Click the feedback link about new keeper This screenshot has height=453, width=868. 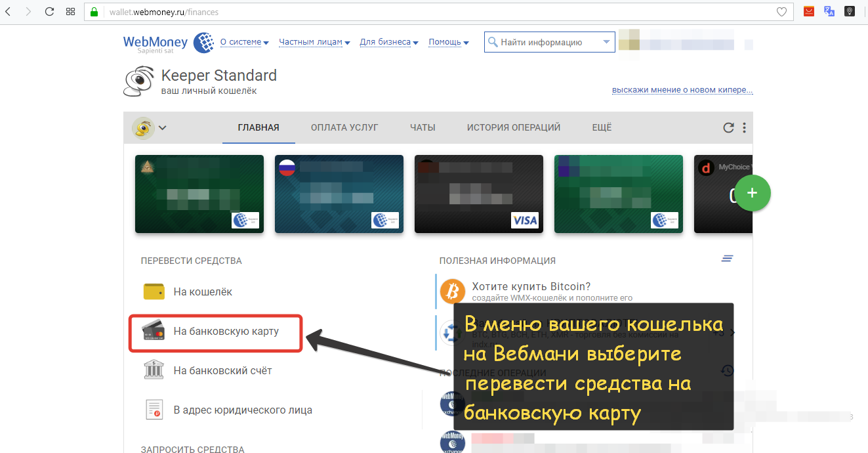682,90
